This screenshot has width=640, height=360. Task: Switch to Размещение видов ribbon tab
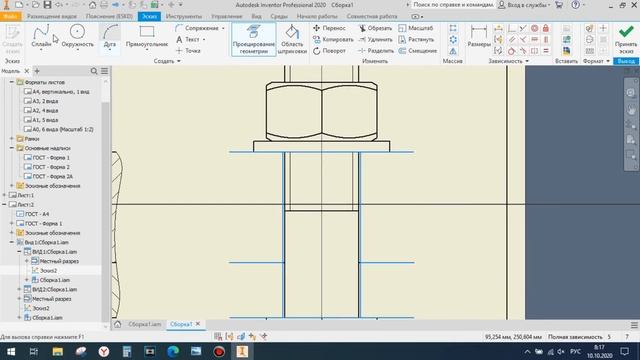(52, 16)
